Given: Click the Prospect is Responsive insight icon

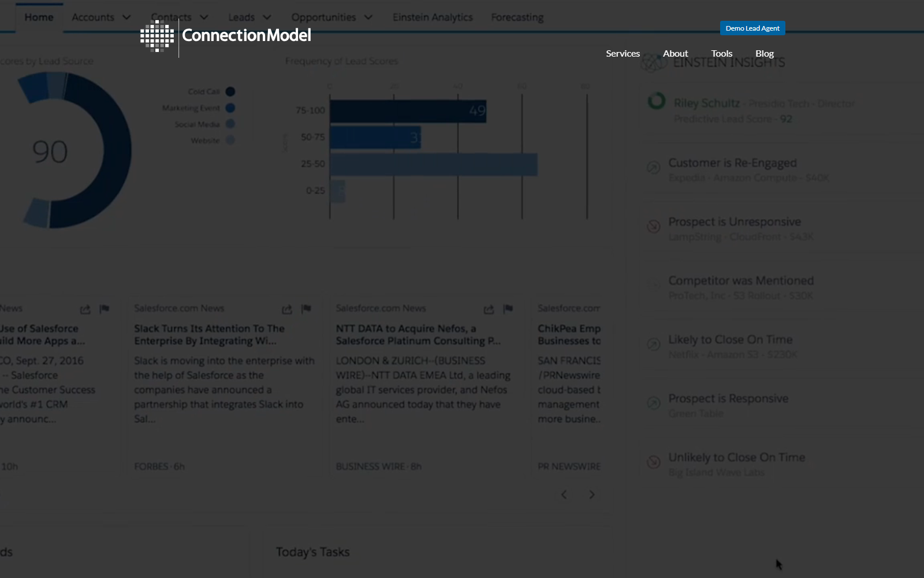Looking at the screenshot, I should point(653,403).
